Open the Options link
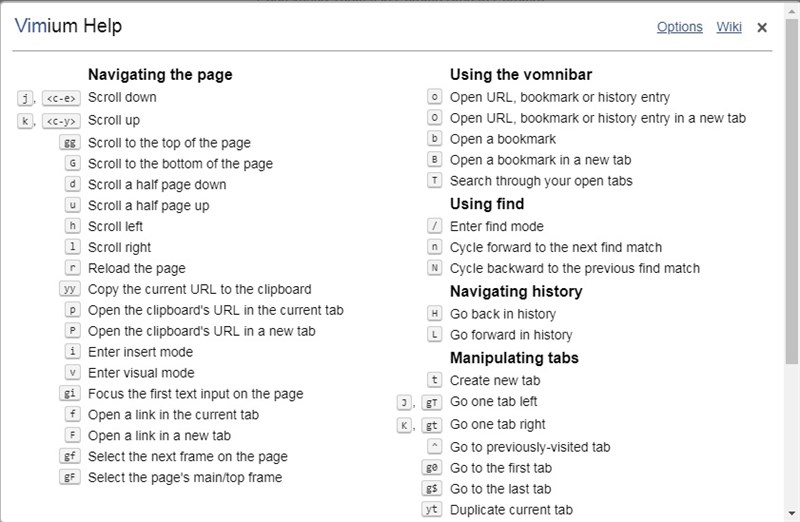This screenshot has height=522, width=800. point(679,27)
